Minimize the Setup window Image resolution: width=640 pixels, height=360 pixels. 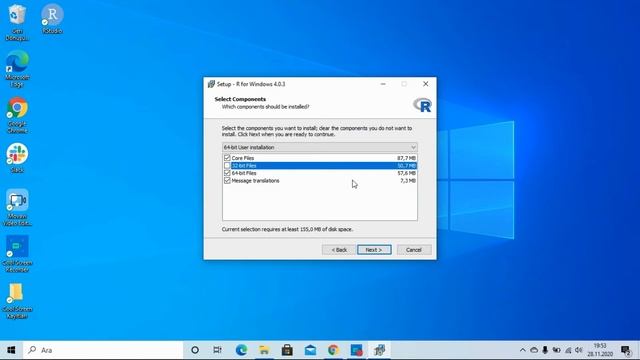[x=383, y=84]
